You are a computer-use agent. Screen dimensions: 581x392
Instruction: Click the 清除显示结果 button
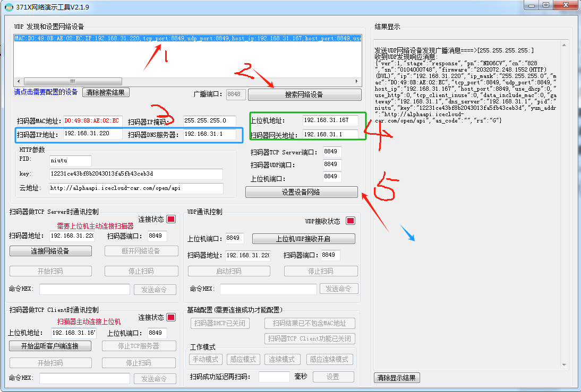coord(397,378)
